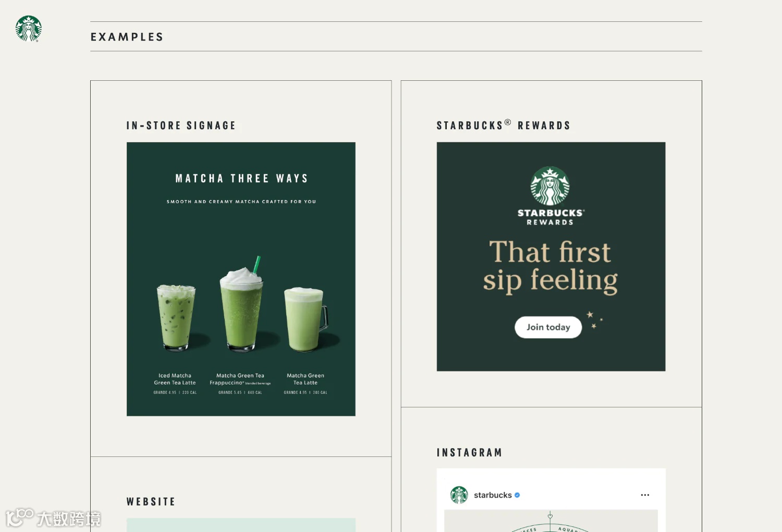Click the Join today button
Viewport: 782px width, 532px height.
coord(548,327)
